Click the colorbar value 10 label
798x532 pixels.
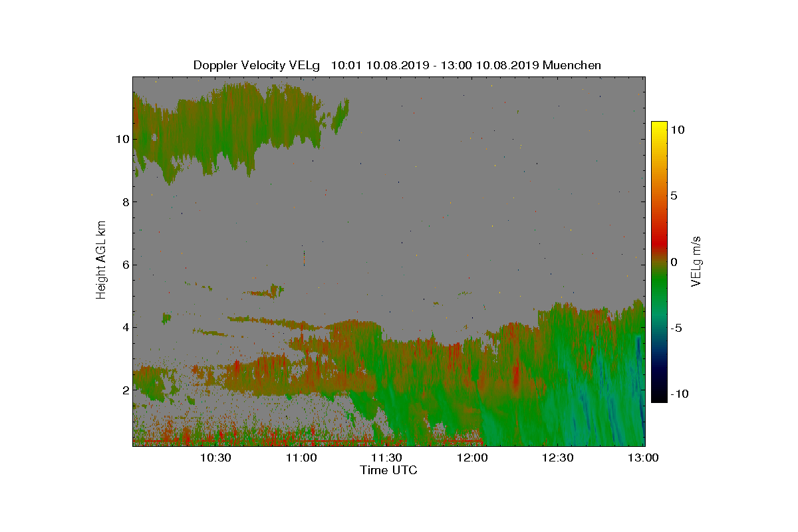678,130
